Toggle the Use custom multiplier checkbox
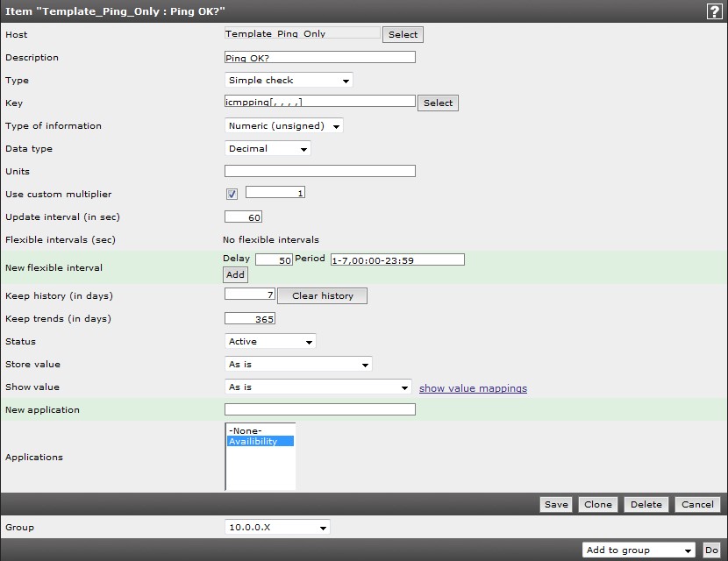Viewport: 728px width, 561px height. click(232, 195)
